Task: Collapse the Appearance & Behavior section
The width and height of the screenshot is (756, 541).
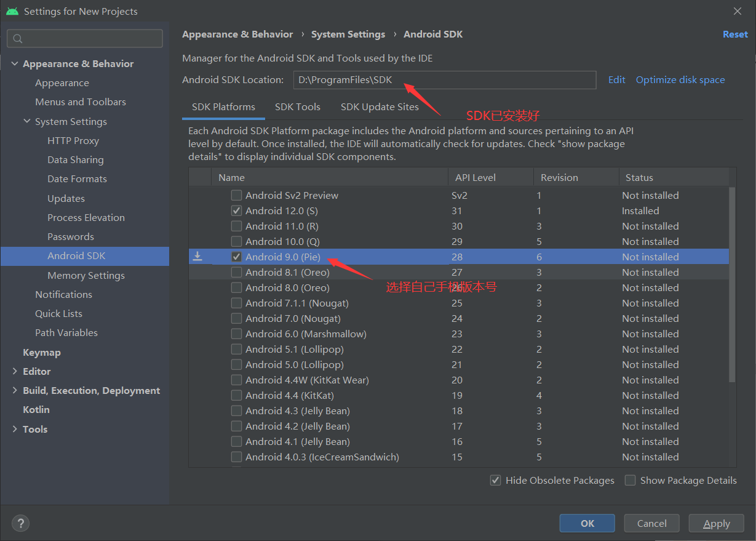Action: pyautogui.click(x=14, y=63)
